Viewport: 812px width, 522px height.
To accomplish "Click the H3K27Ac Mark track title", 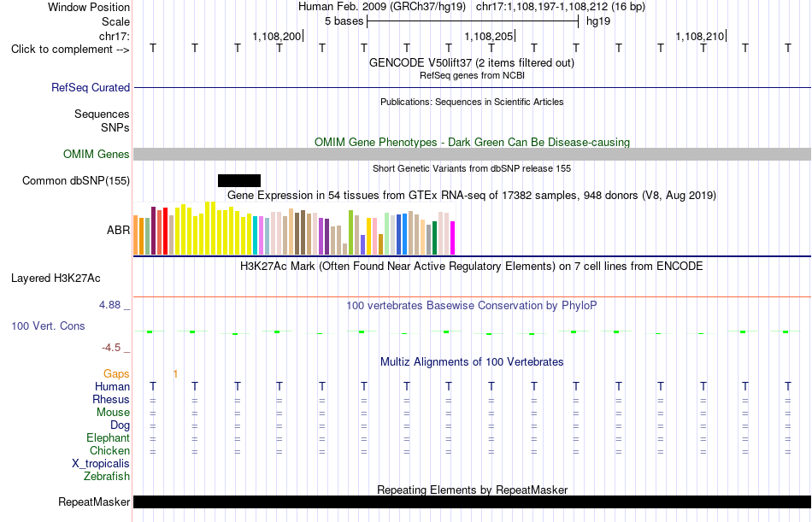I will [x=472, y=267].
